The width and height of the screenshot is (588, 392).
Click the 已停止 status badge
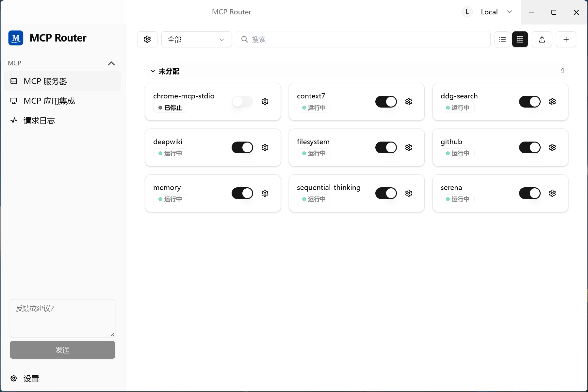point(170,108)
